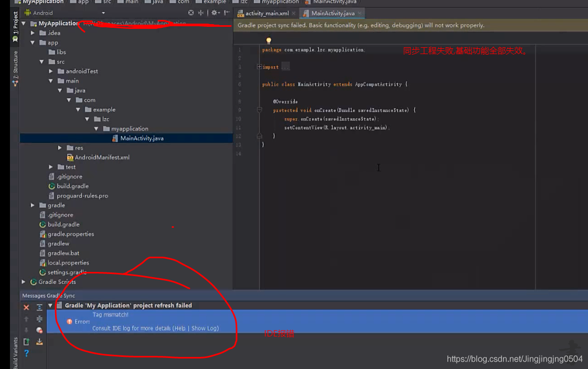Switch to the activity_main.xml editor tab
This screenshot has height=369, width=588.
pyautogui.click(x=267, y=13)
